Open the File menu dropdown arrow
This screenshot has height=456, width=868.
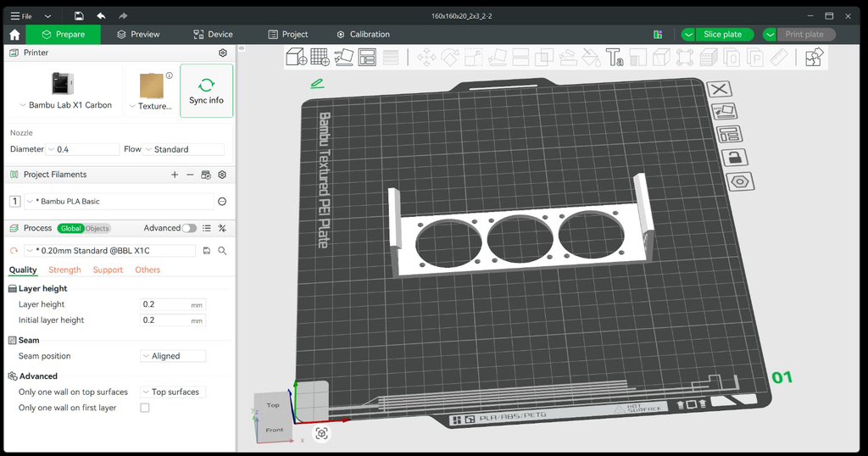pos(47,16)
